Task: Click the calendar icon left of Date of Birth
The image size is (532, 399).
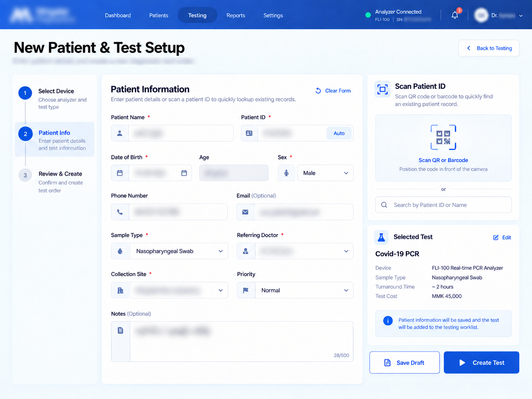Action: 120,173
